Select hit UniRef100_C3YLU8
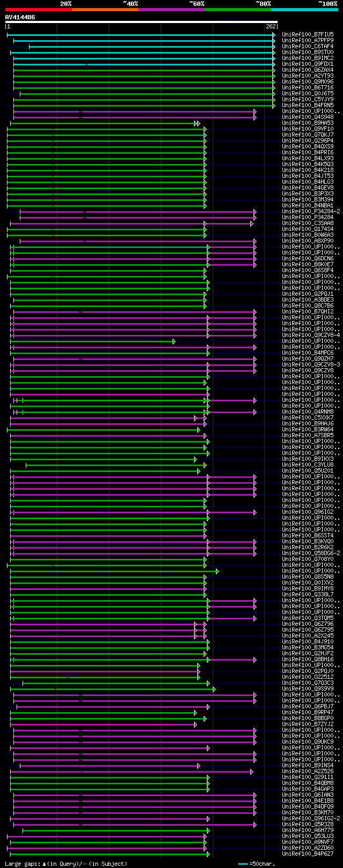Image resolution: width=343 pixels, height=868 pixels. [x=308, y=465]
